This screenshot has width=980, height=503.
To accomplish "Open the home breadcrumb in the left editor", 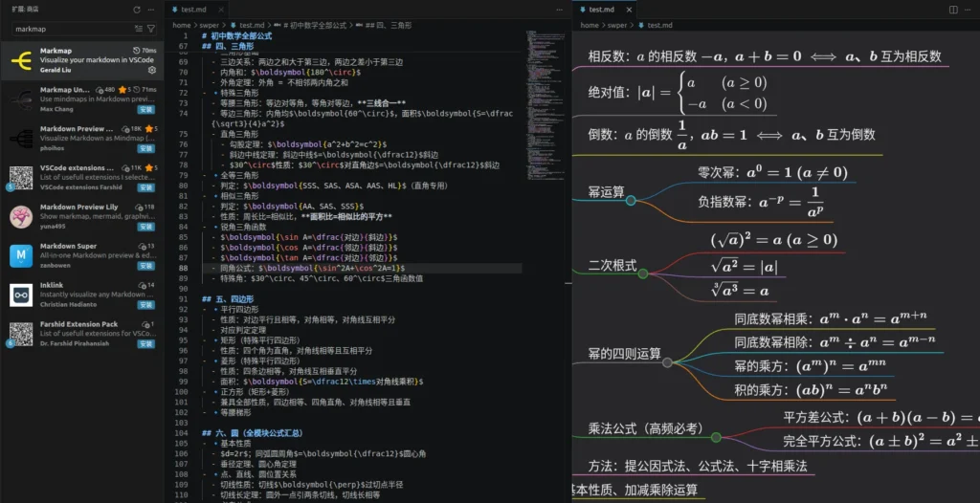I will [182, 25].
